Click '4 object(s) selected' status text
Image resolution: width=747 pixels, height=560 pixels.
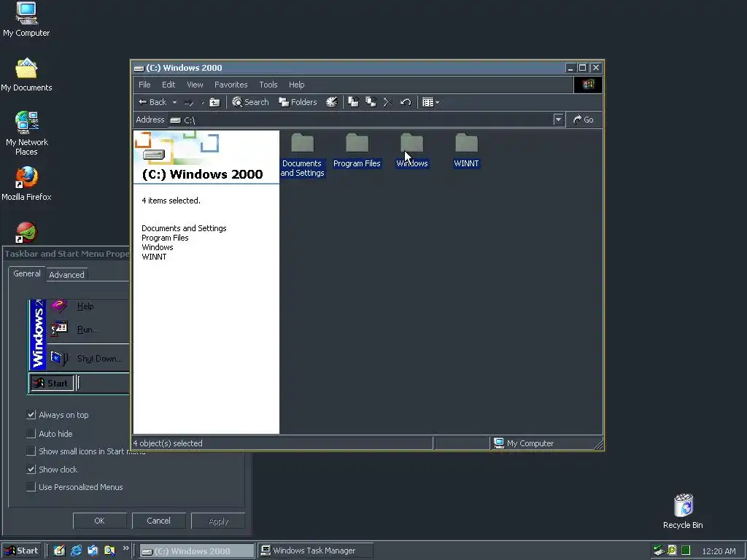click(168, 443)
